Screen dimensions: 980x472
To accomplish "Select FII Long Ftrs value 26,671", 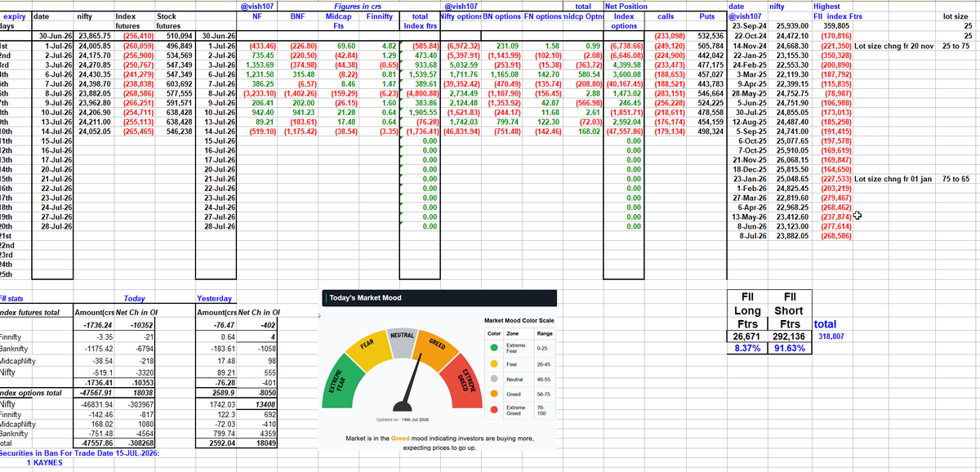I will (747, 336).
